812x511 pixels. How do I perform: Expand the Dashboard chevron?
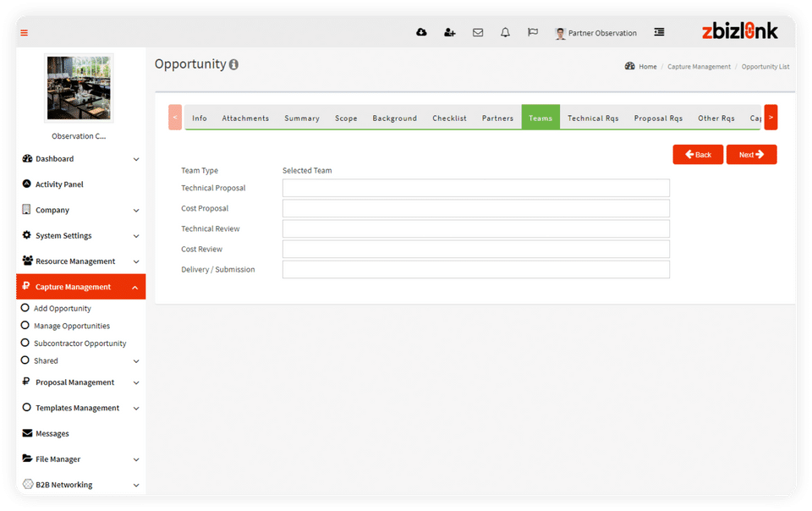pos(136,159)
